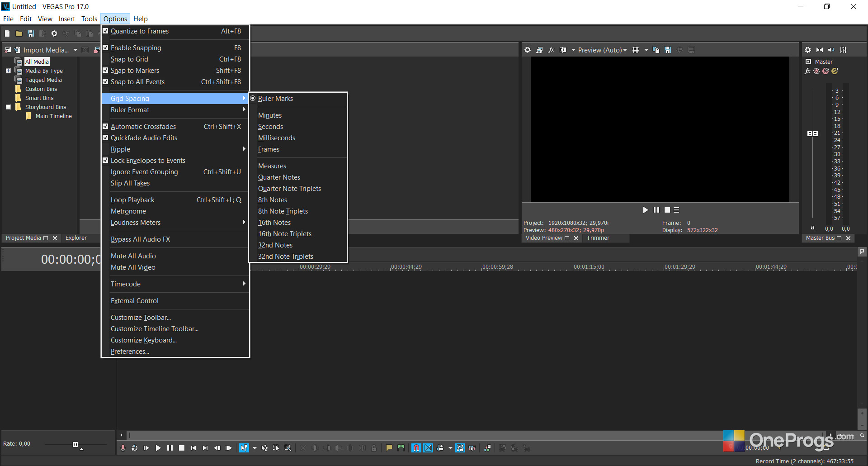This screenshot has height=466, width=868.
Task: Open the File menu
Action: click(8, 19)
